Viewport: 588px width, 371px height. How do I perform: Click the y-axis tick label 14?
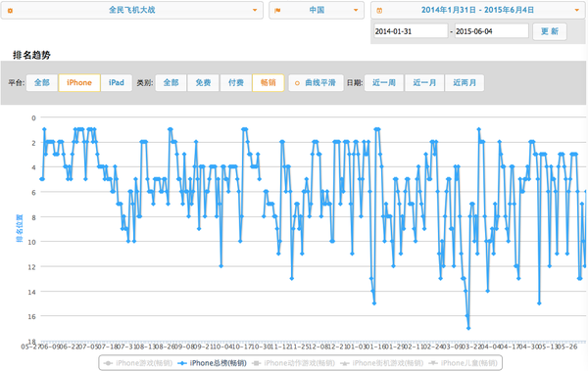[32, 292]
